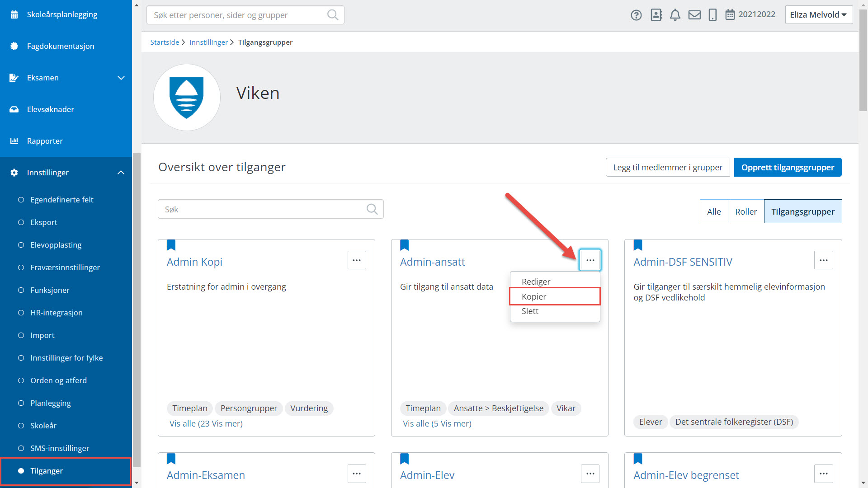Open Vis alle (5 Vis mer) link
The width and height of the screenshot is (868, 488).
[x=437, y=423]
